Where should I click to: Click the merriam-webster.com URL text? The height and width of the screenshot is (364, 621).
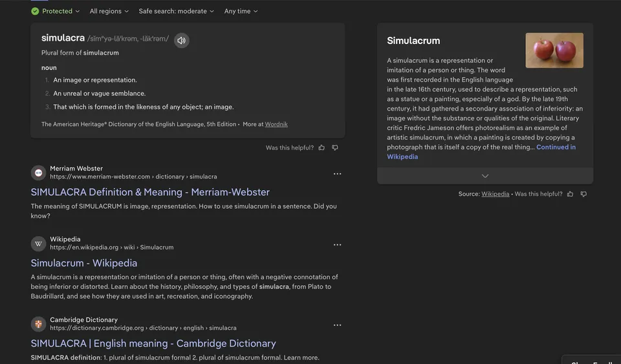coord(133,177)
